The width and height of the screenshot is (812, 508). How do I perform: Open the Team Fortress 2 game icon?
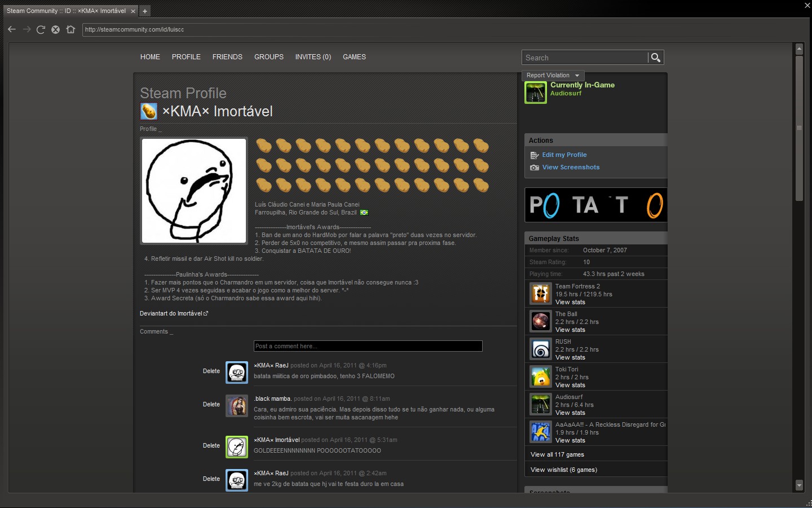coord(540,294)
